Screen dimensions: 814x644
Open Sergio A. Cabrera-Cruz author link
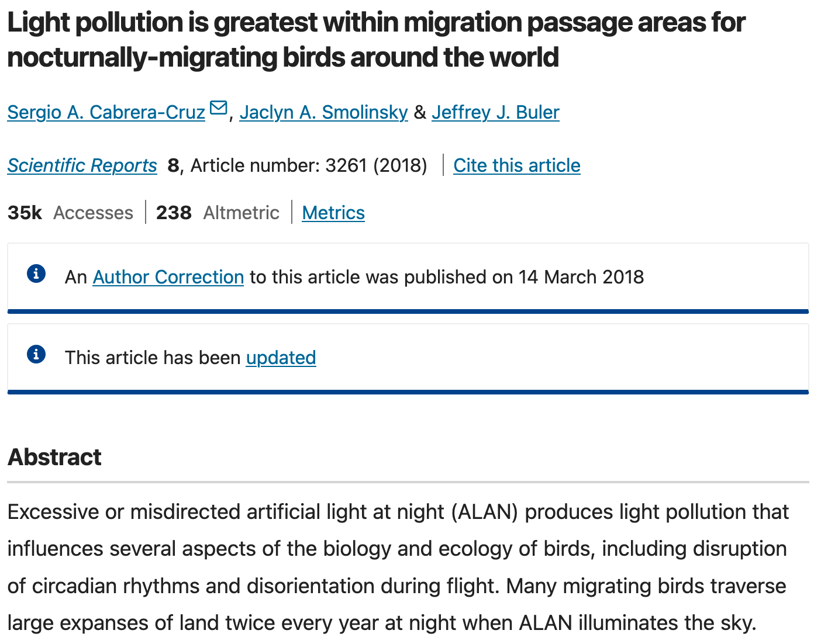pos(106,112)
